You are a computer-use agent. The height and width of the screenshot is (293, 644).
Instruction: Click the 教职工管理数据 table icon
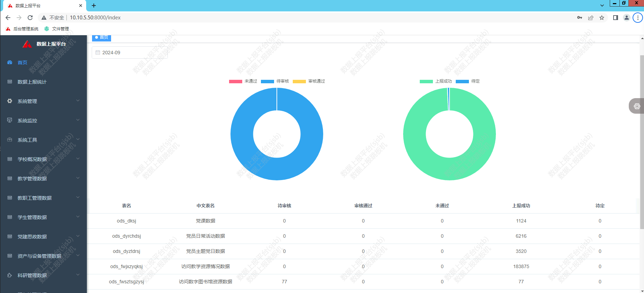(10, 198)
